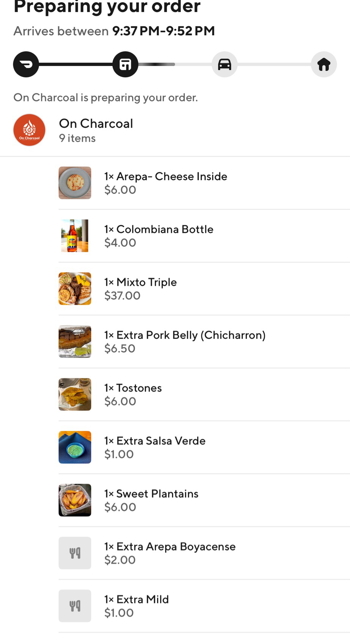Open the Arepa- Cheese Inside photo

(75, 183)
